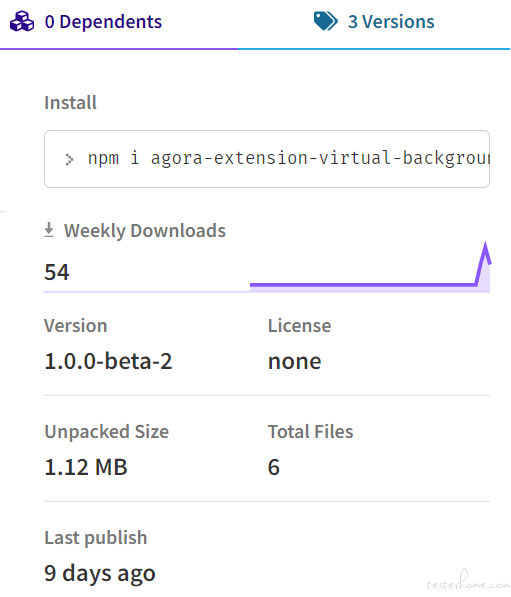Click the download arrow icon
This screenshot has width=511, height=597.
coord(49,230)
